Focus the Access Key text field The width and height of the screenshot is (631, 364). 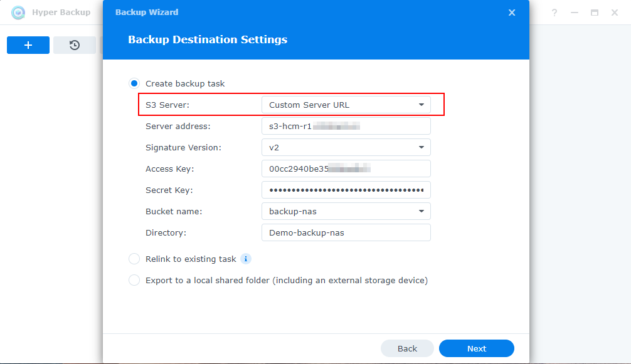pos(346,169)
